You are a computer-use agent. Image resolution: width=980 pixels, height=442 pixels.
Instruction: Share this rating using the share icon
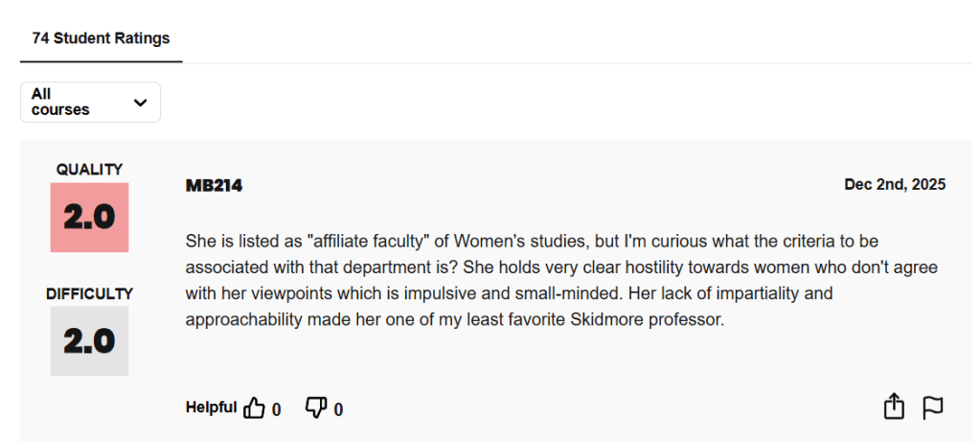[893, 407]
